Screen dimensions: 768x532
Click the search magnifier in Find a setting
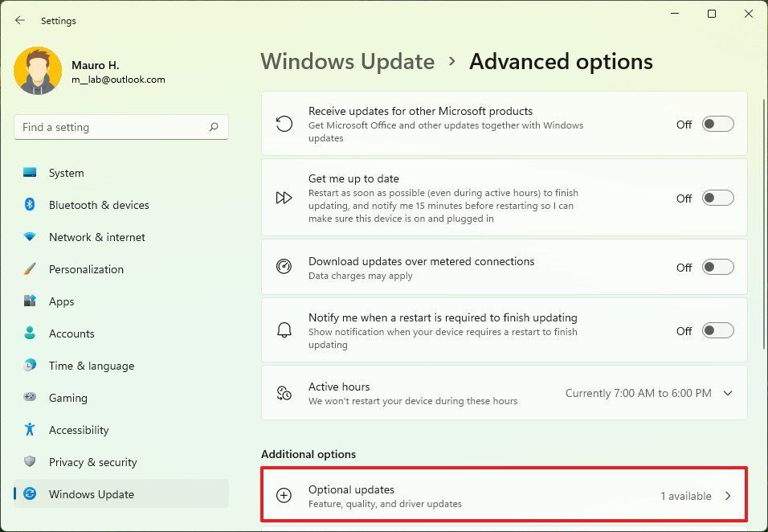click(214, 127)
